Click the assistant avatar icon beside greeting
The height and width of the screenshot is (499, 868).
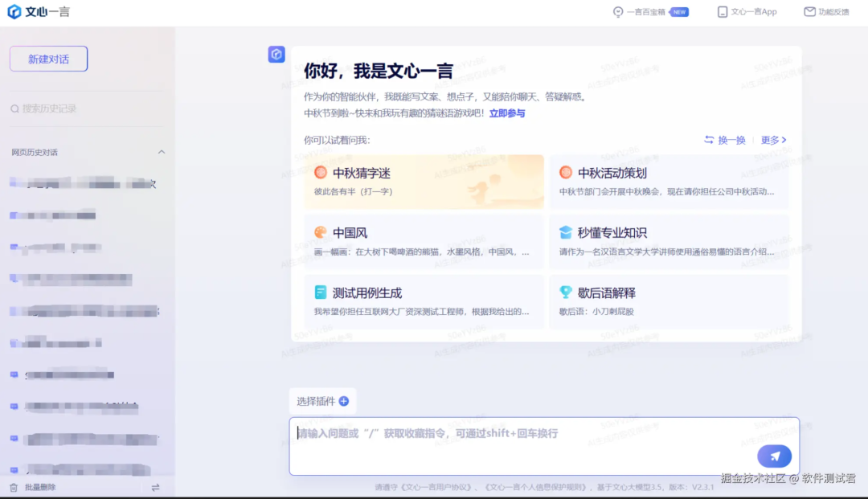click(276, 54)
